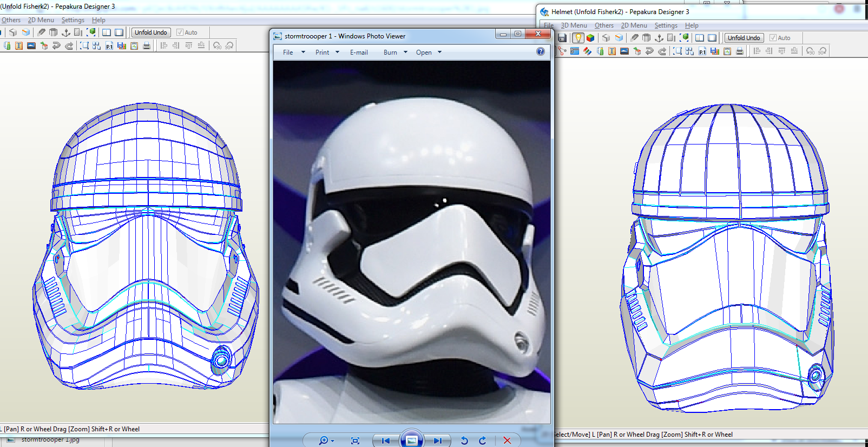Open 2D Menu in left Pepakura window

click(x=41, y=20)
